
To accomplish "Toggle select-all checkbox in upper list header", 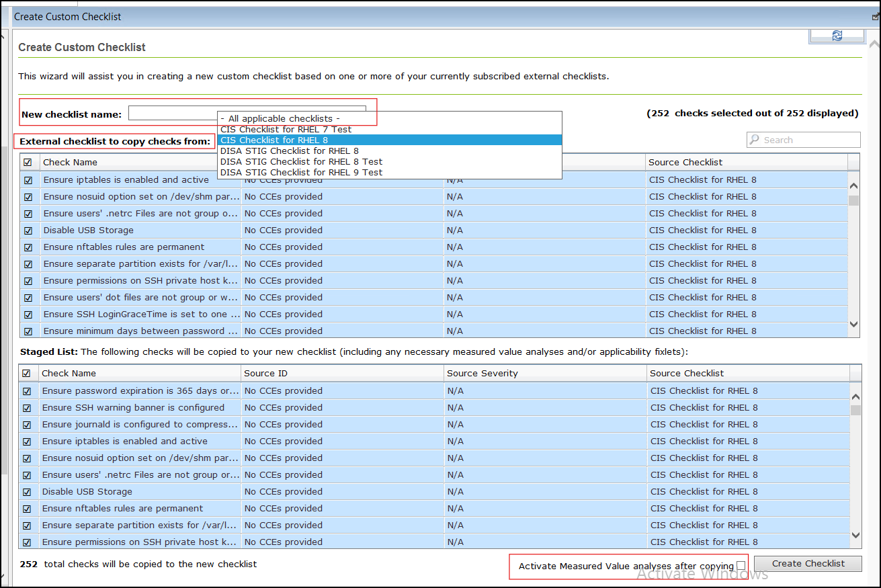I will tap(28, 163).
